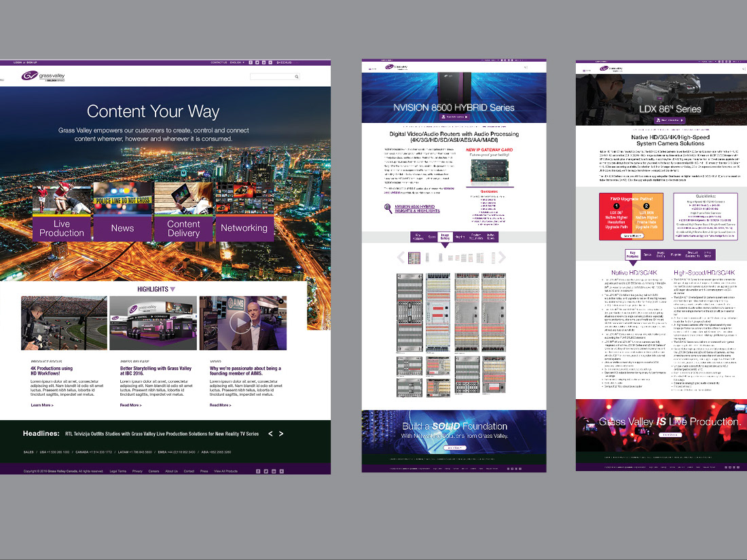The height and width of the screenshot is (560, 747).
Task: Open the race track camera thumbnail
Action: [64, 323]
